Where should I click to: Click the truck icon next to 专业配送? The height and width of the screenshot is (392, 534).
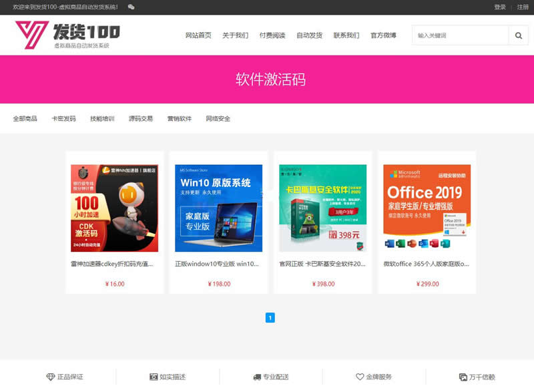tap(257, 377)
